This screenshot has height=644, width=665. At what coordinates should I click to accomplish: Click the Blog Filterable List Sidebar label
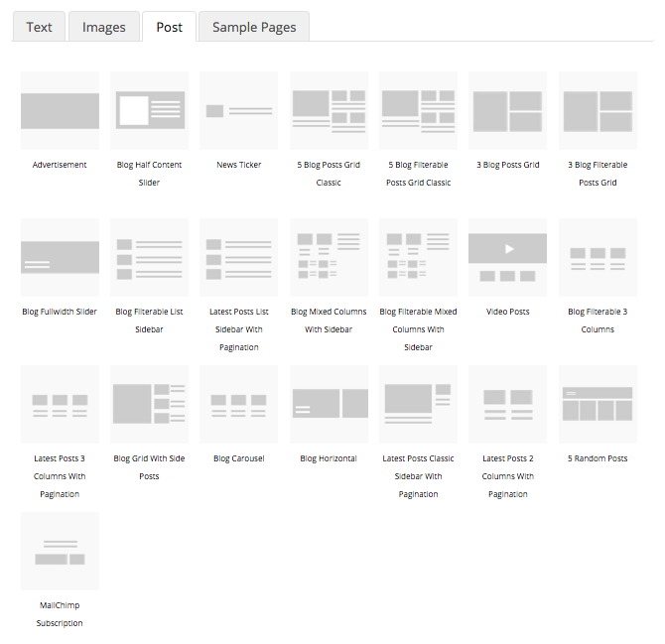[149, 321]
